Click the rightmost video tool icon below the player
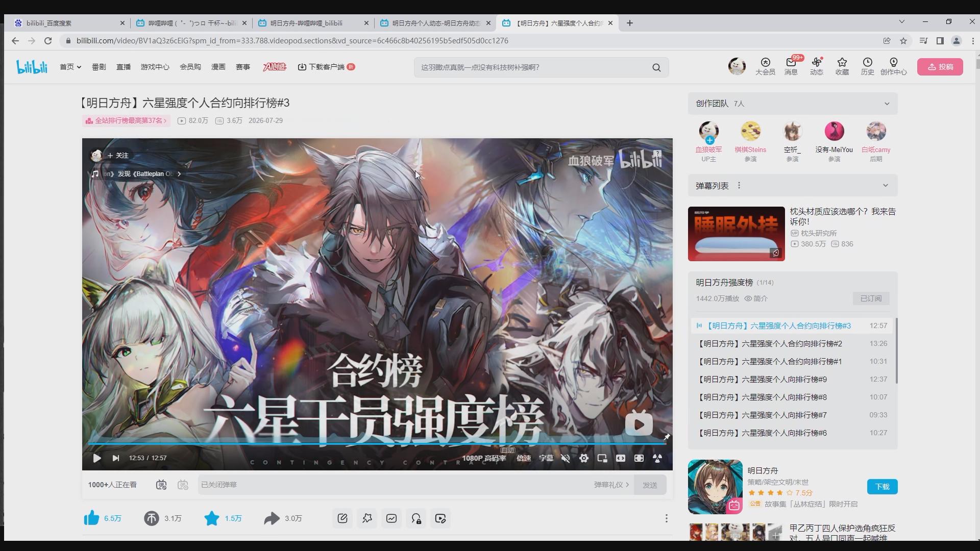980x551 pixels. click(440, 518)
